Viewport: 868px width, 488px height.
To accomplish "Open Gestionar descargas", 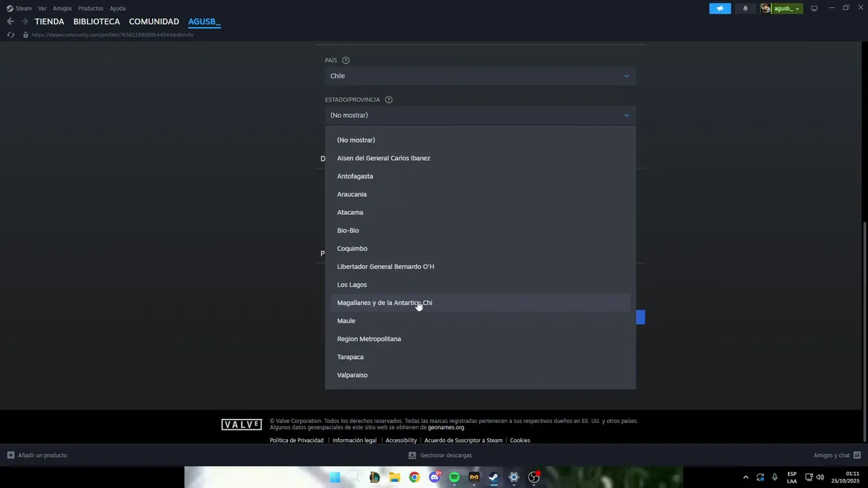I will click(x=440, y=455).
